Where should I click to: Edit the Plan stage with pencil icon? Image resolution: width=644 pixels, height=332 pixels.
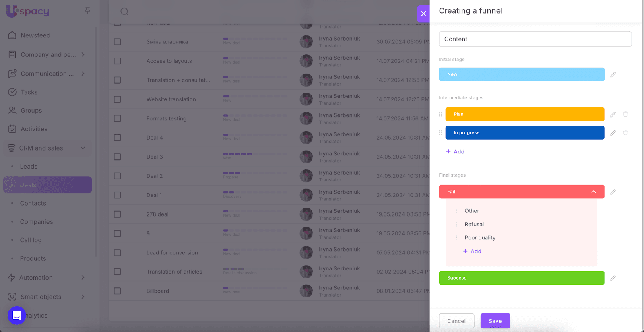(613, 114)
